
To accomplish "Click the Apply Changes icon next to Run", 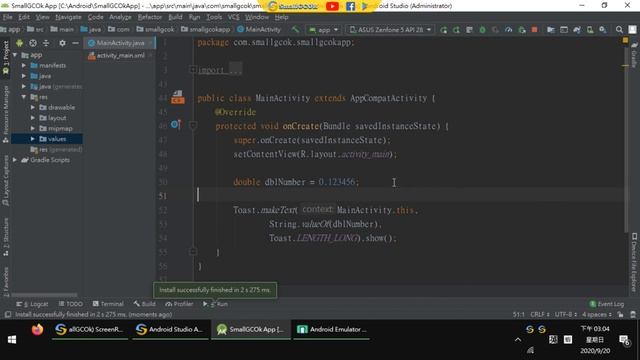I will pos(456,30).
